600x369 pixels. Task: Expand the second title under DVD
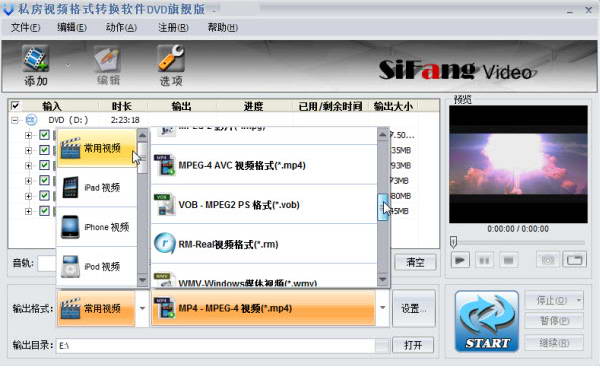pos(28,150)
